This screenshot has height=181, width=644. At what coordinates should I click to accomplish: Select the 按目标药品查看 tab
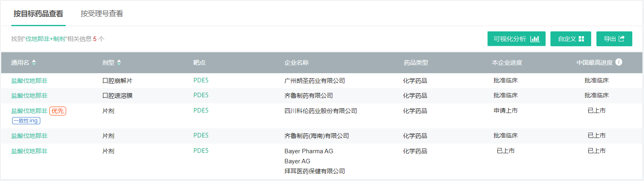coord(38,14)
